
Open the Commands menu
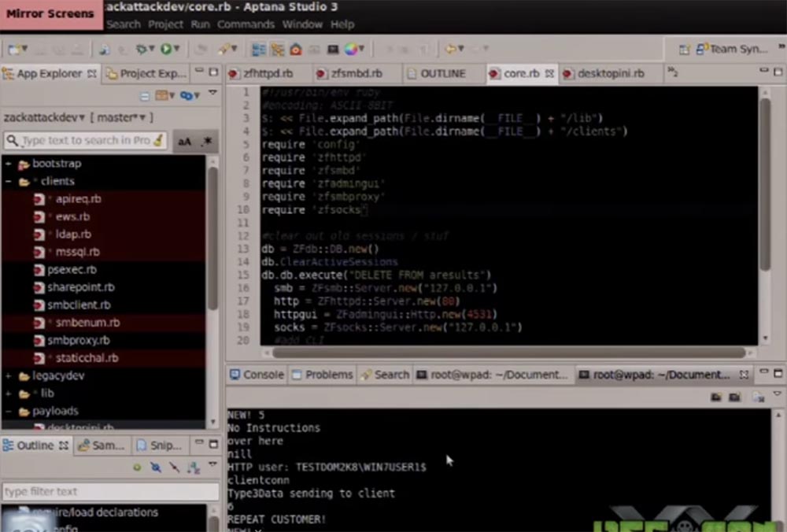pyautogui.click(x=246, y=24)
